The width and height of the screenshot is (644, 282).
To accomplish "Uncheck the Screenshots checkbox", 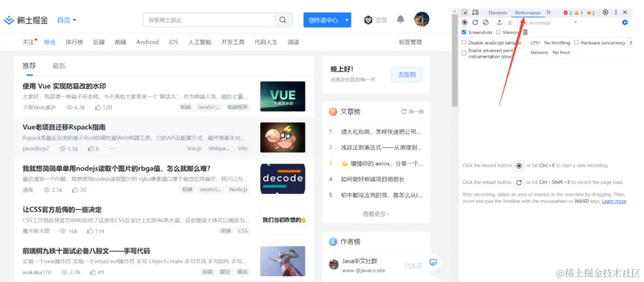I will 464,32.
